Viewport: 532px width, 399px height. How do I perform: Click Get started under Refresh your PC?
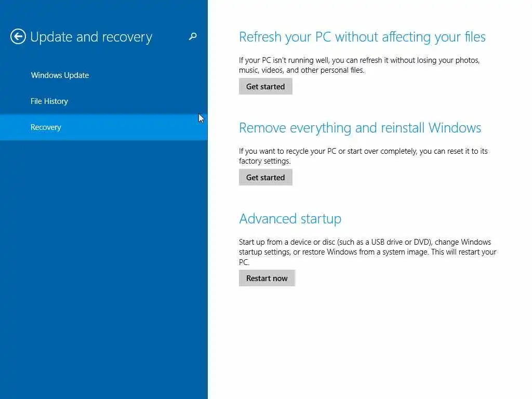click(265, 87)
